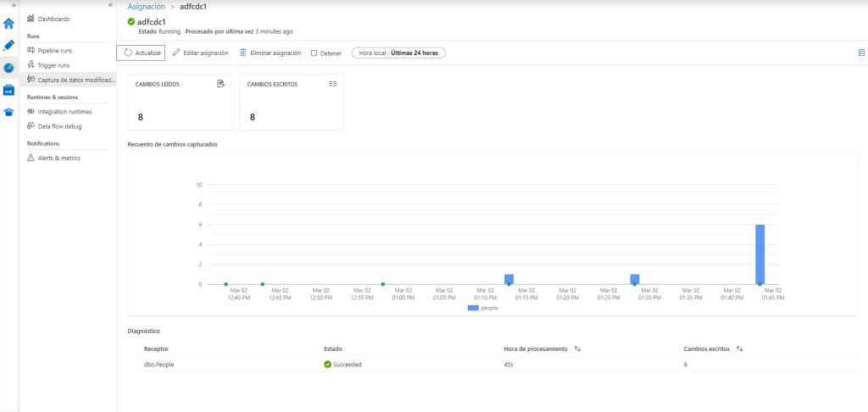This screenshot has width=868, height=412.
Task: Click the Cambios leídos card icon
Action: [x=220, y=84]
